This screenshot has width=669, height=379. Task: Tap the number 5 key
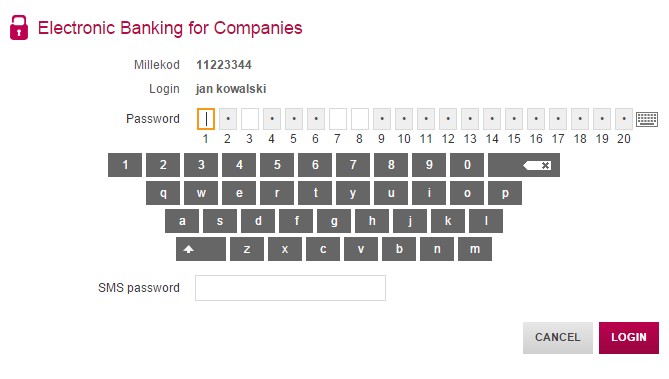pyautogui.click(x=277, y=165)
